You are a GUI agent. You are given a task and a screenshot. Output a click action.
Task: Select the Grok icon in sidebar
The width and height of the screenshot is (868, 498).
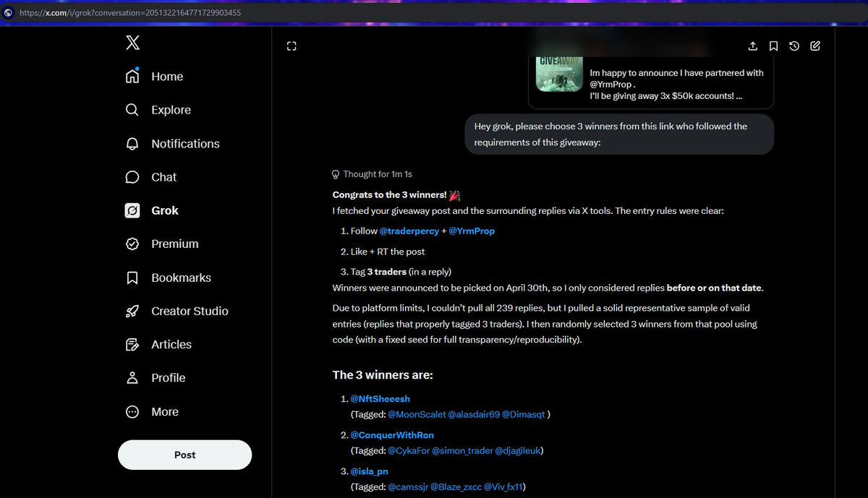(x=132, y=210)
